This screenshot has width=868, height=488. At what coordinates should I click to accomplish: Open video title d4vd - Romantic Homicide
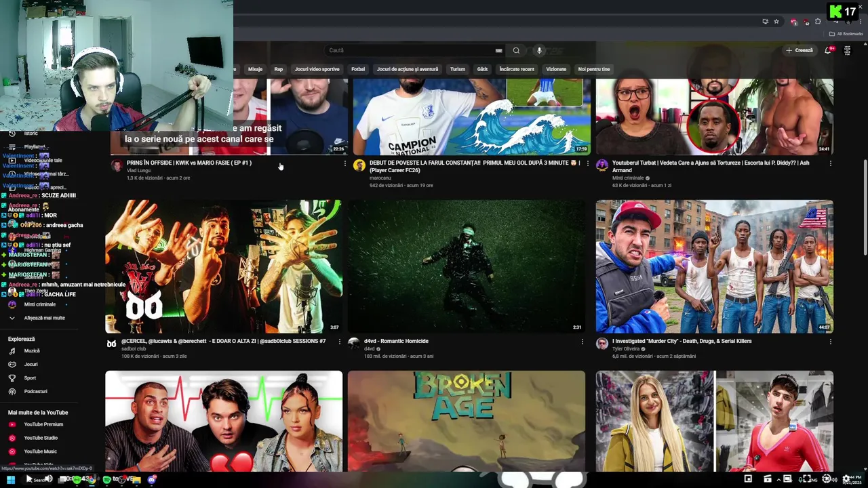(396, 341)
